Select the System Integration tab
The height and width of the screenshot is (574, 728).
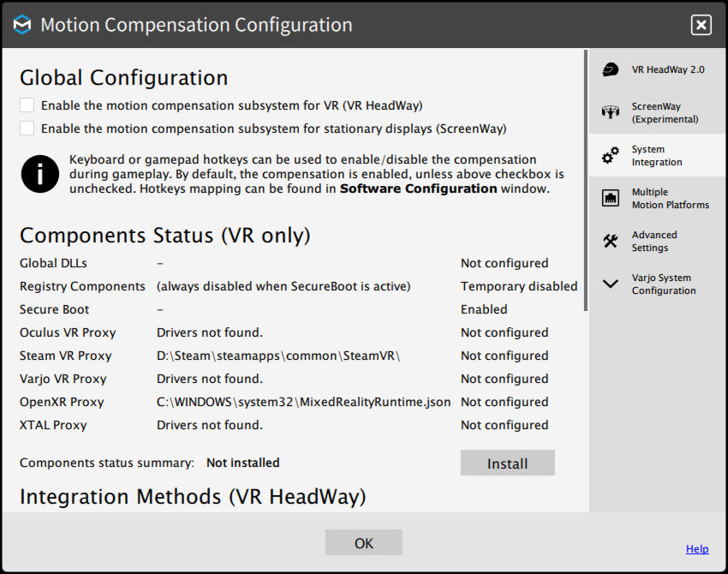pos(658,155)
